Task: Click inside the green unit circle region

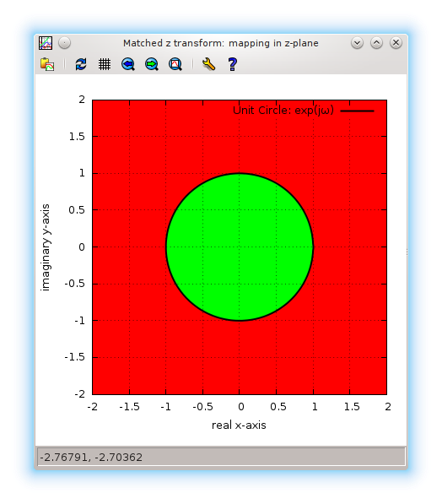Action: [x=240, y=247]
